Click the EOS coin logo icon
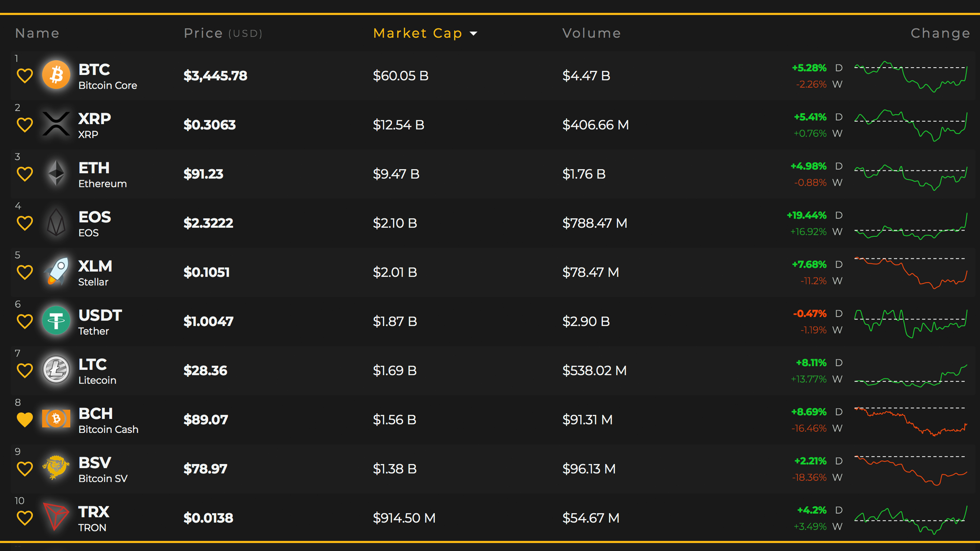980x551 pixels. [x=56, y=223]
